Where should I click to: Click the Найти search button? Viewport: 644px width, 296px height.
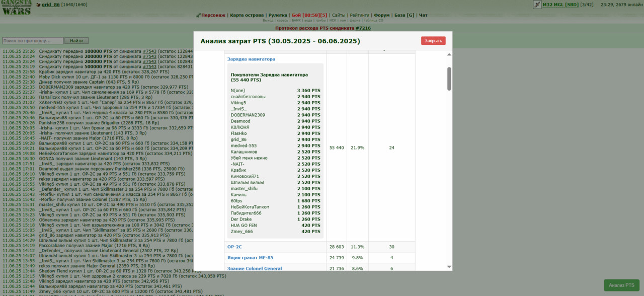(76, 40)
